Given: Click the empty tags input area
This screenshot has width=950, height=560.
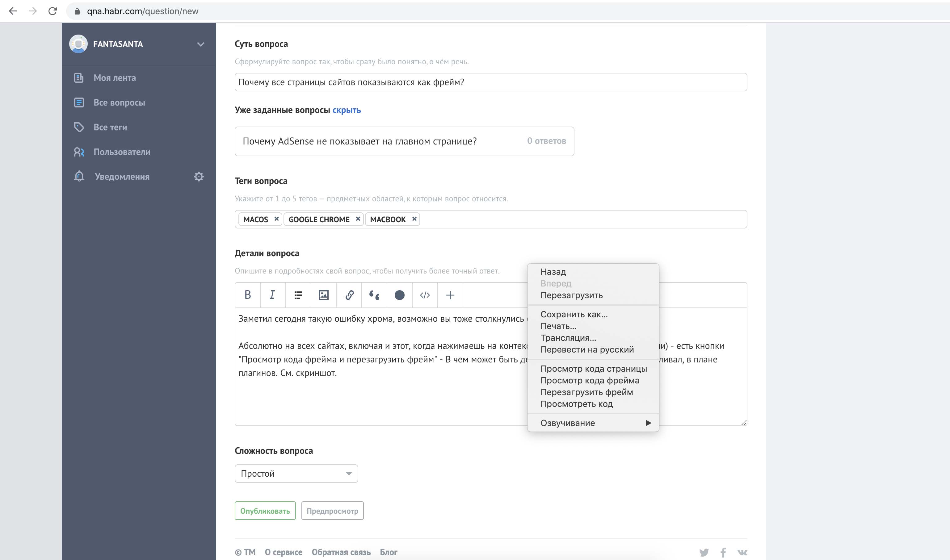Looking at the screenshot, I should (583, 219).
